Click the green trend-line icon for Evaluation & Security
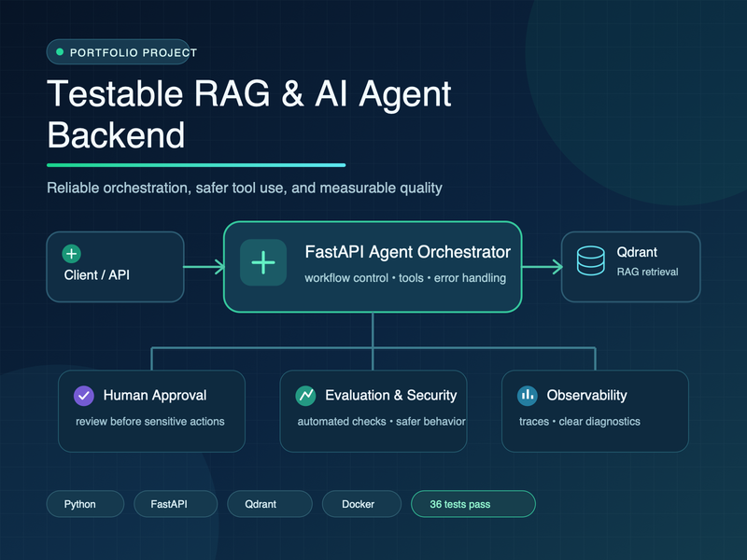The height and width of the screenshot is (560, 747). click(306, 395)
